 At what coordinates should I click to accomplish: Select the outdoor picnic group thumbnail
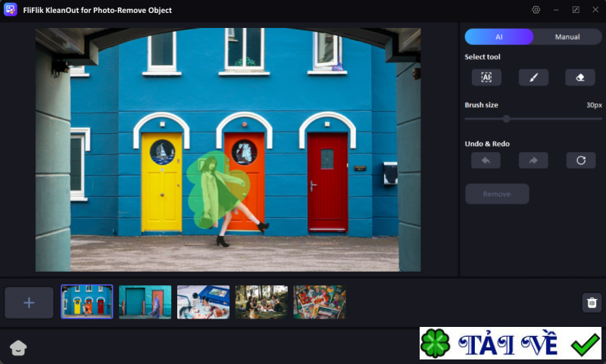click(261, 302)
